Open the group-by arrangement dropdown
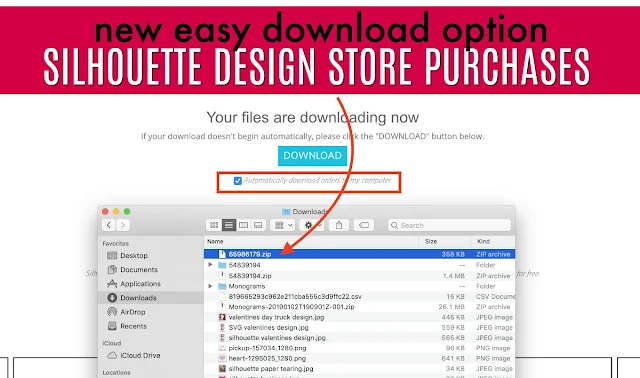The image size is (640, 378). (282, 225)
